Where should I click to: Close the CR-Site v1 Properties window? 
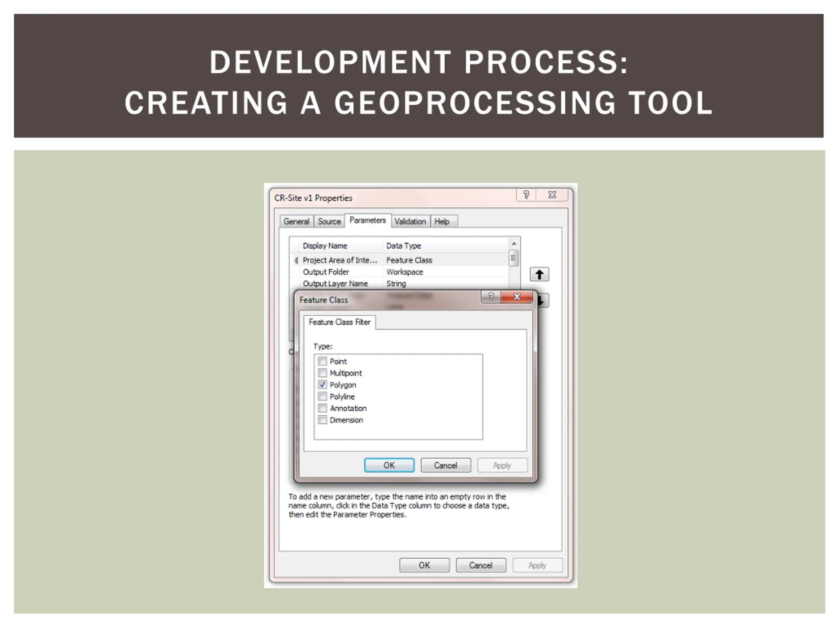click(x=552, y=195)
